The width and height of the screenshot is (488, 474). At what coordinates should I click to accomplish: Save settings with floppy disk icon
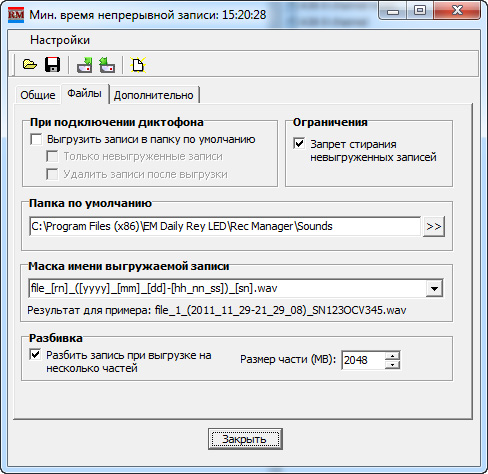tap(52, 64)
